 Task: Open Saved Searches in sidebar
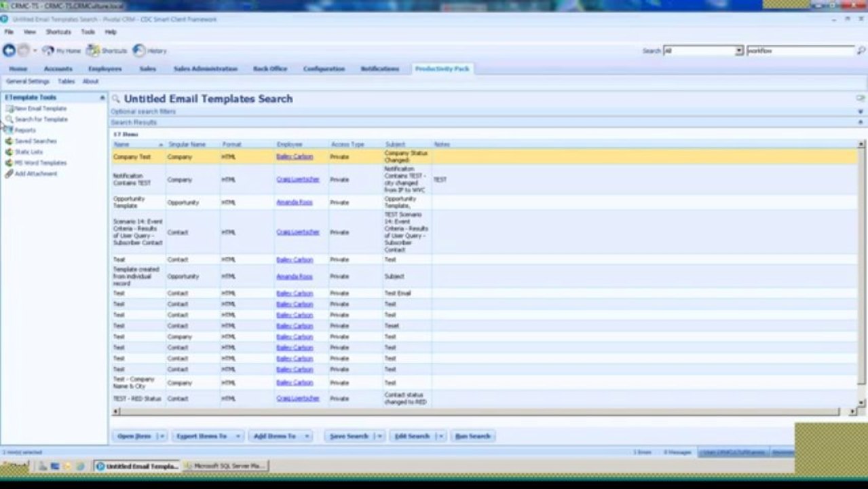(31, 141)
